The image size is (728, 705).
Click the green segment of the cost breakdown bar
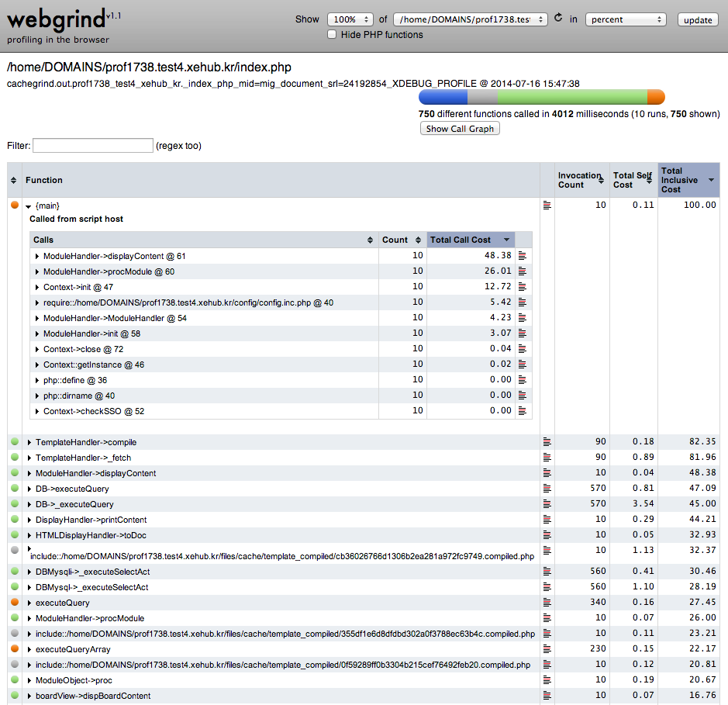pyautogui.click(x=572, y=97)
